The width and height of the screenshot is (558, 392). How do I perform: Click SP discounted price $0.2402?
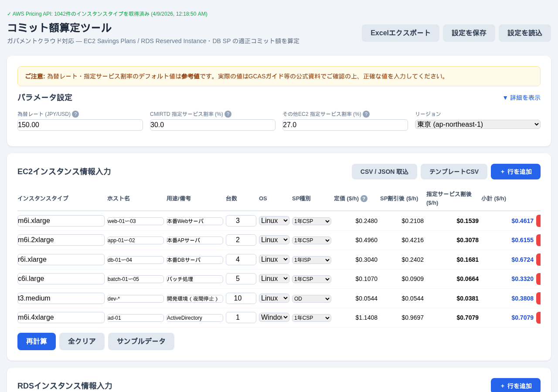pos(413,260)
